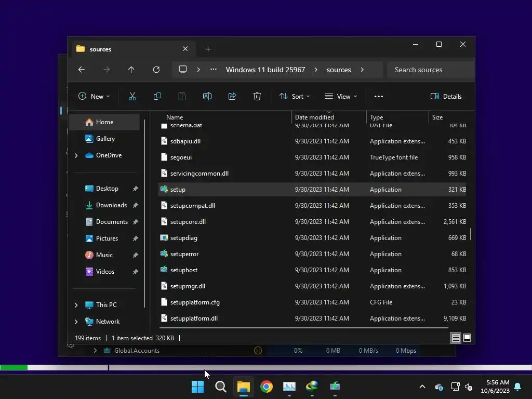This screenshot has height=399, width=532.
Task: Click the muted speaker tray icon
Action: (x=469, y=387)
